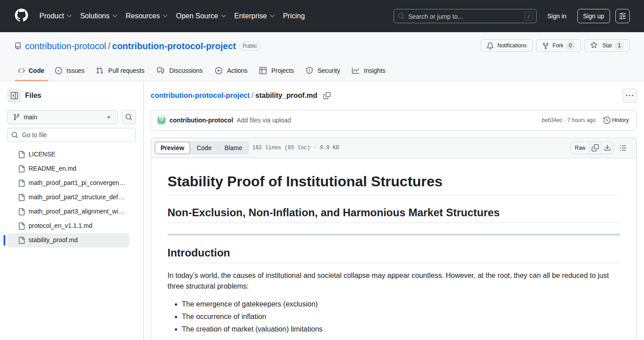Open math_proof_part3_alignment file
This screenshot has width=644, height=340.
click(x=68, y=211)
